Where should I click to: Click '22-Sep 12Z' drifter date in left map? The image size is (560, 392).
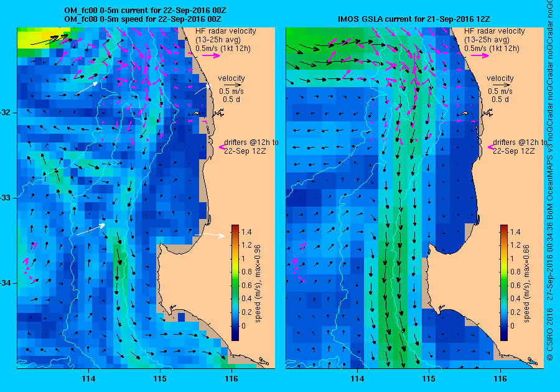(x=245, y=151)
